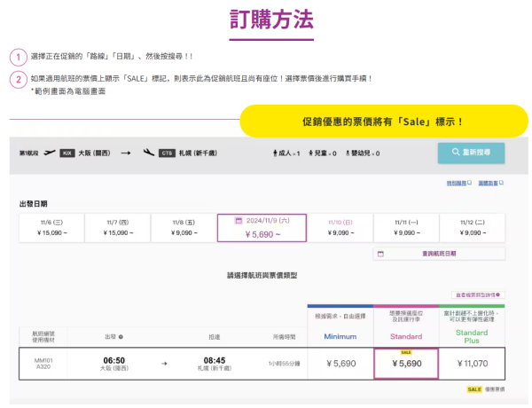Click the small SALE tag above Standard price
The width and height of the screenshot is (532, 408).
coord(406,352)
